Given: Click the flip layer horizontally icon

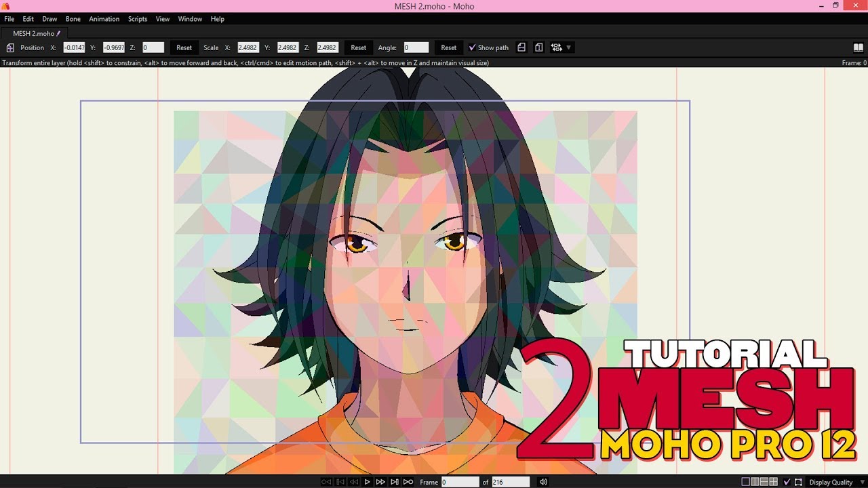Looking at the screenshot, I should [521, 47].
